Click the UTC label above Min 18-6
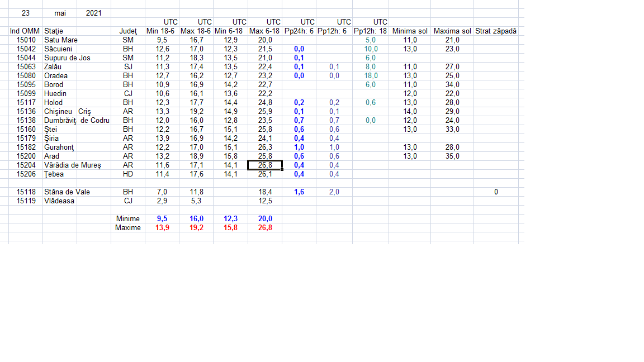 (171, 22)
